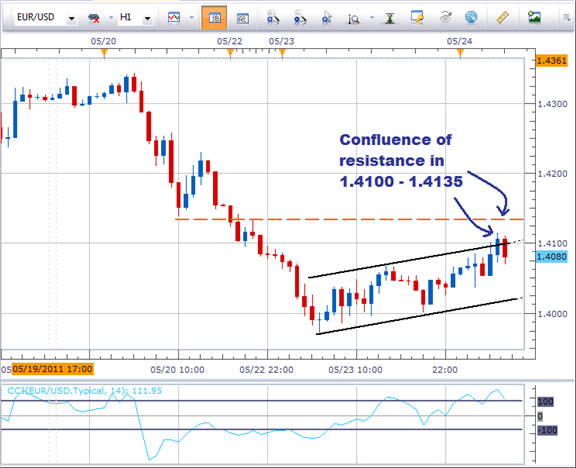Toggle the ask chart mode button

click(242, 18)
